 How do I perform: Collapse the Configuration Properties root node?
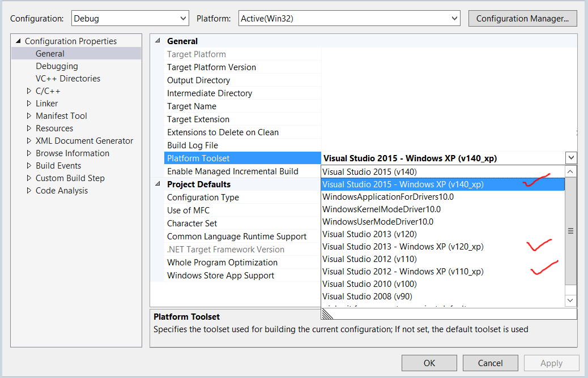[x=18, y=41]
